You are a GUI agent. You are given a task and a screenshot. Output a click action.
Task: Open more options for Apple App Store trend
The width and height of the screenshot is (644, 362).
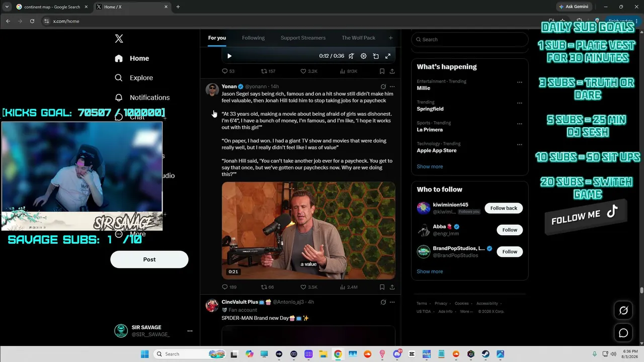520,145
